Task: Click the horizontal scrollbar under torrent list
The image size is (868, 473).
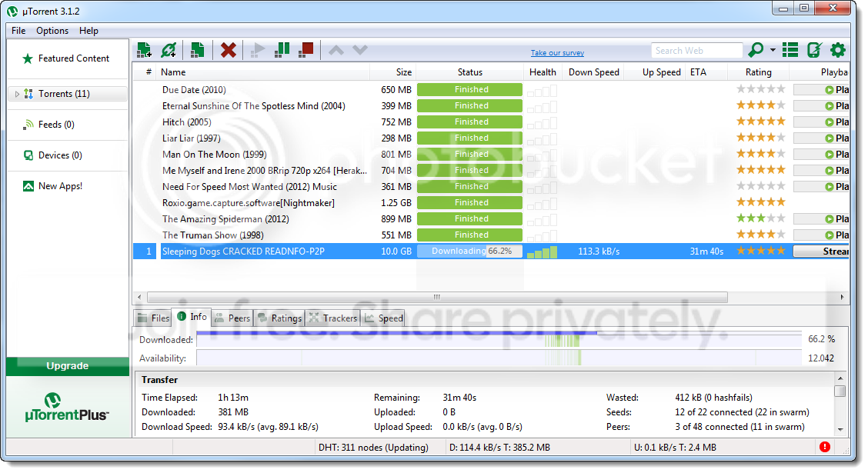Action: point(437,297)
